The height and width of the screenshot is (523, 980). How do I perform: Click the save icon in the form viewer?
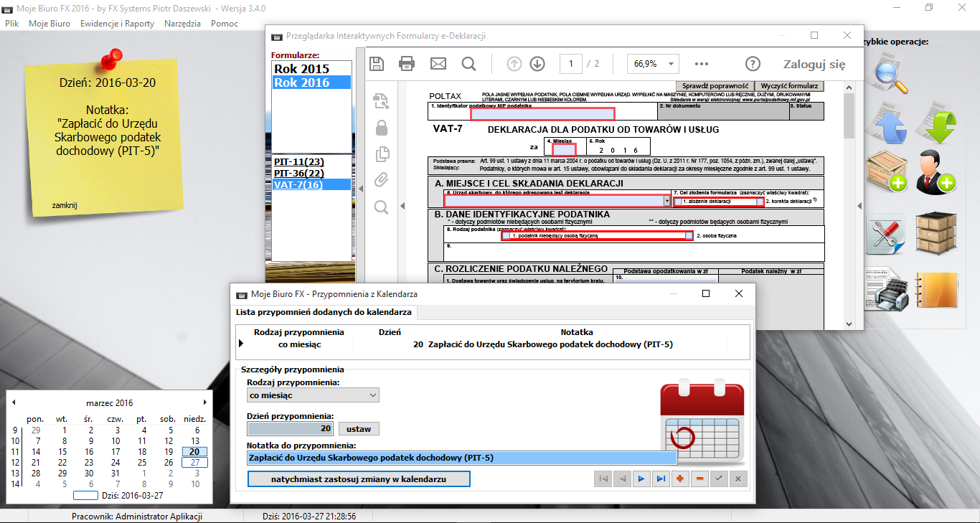[376, 64]
